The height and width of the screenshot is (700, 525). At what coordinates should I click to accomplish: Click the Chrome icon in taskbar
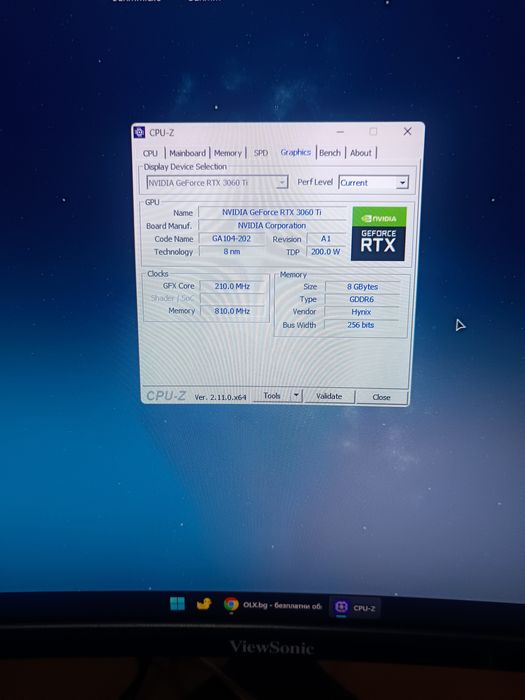click(231, 604)
